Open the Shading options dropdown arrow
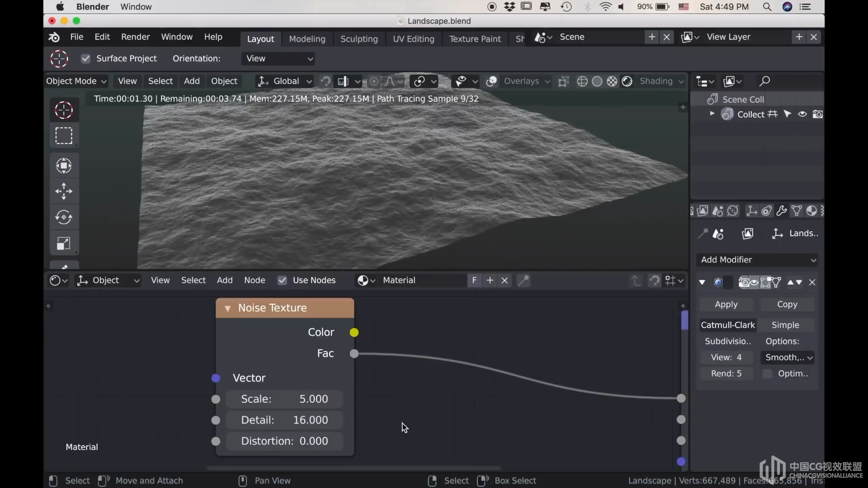 [x=681, y=81]
